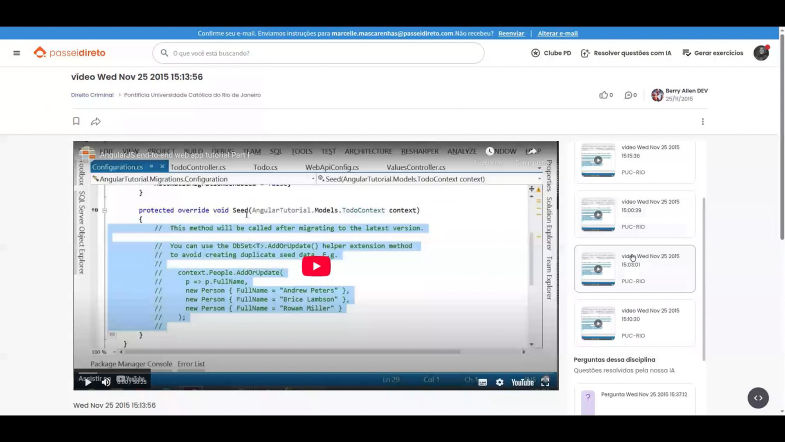This screenshot has width=785, height=442.
Task: Select Resolver questões com IA
Action: (x=627, y=53)
